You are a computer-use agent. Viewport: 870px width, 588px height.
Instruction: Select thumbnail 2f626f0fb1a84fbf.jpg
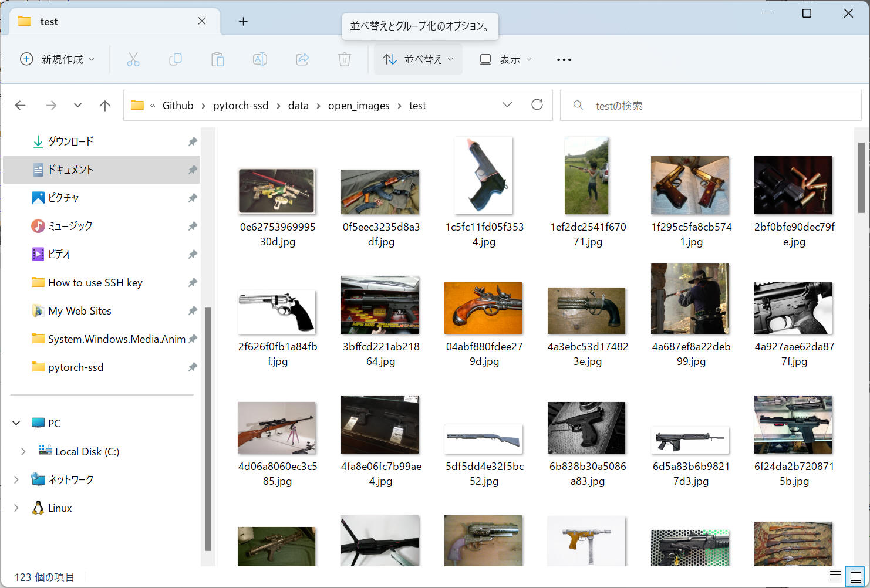point(276,312)
